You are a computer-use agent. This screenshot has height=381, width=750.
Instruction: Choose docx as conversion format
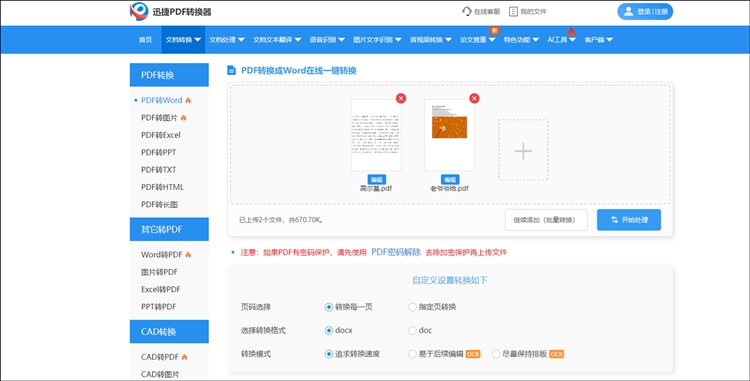pyautogui.click(x=329, y=330)
